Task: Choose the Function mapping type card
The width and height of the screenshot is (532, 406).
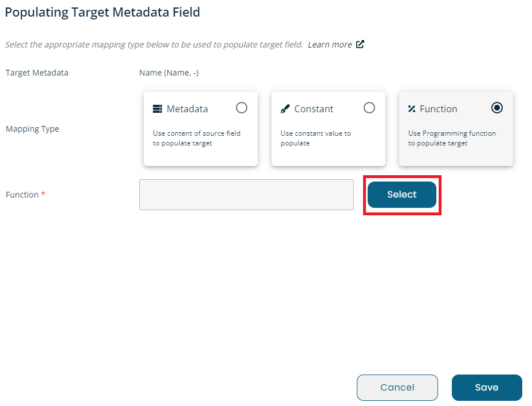Action: [x=456, y=128]
